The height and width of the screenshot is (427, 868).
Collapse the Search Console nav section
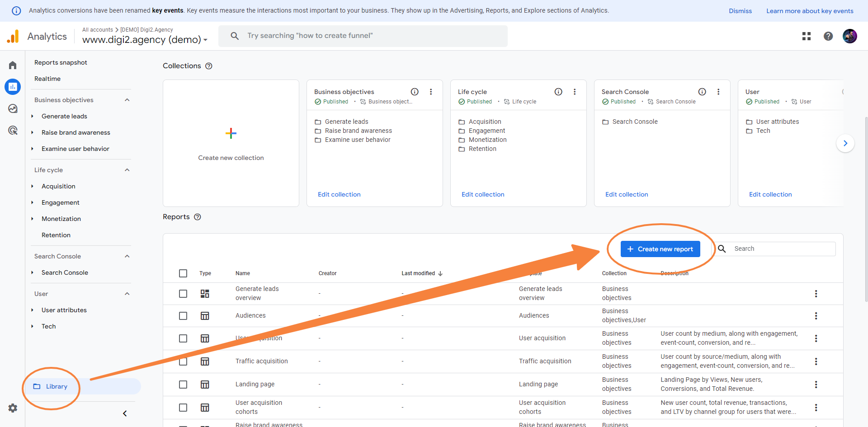click(127, 256)
